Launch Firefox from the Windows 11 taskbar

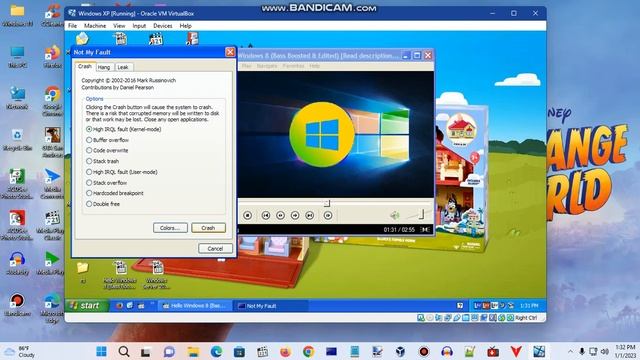pos(285,351)
